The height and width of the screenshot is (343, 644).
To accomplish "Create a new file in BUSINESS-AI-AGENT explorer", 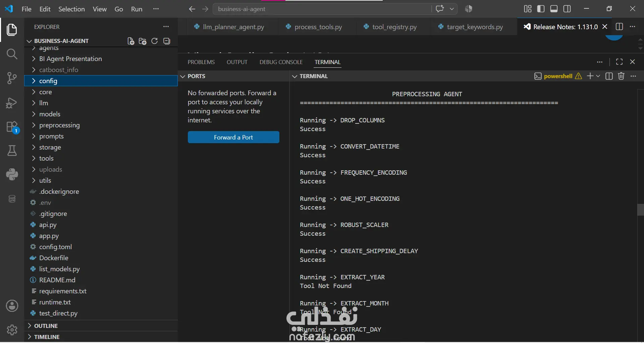I will pos(131,41).
